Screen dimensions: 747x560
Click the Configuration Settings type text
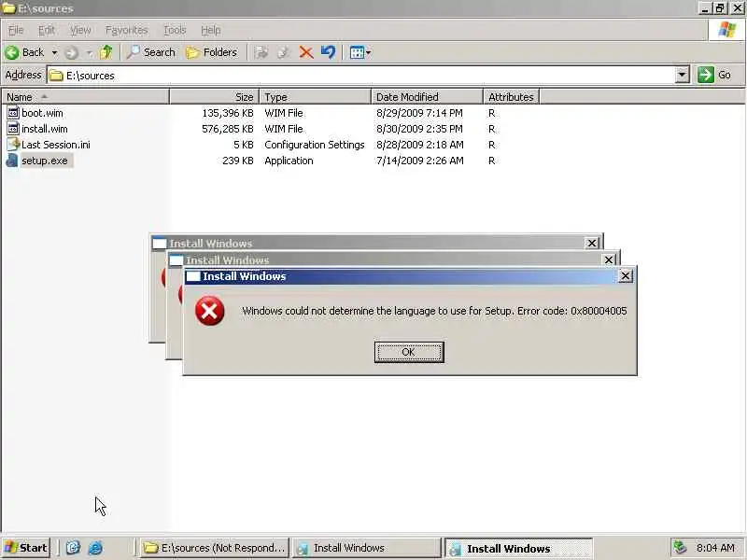tap(315, 145)
